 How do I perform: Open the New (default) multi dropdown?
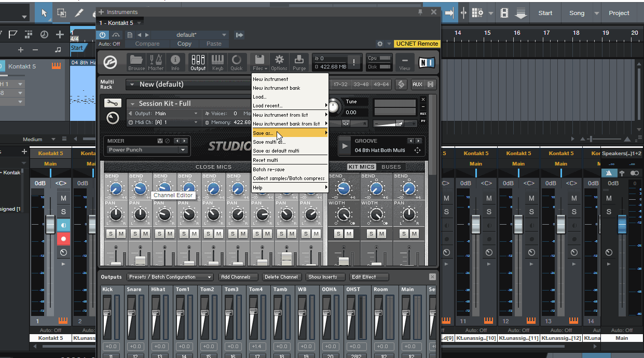coord(188,85)
